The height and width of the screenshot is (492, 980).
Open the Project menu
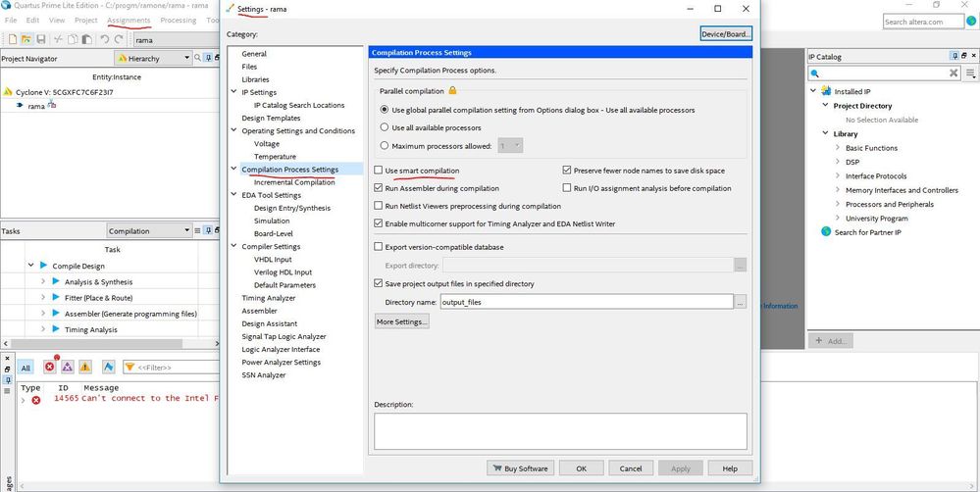[85, 20]
